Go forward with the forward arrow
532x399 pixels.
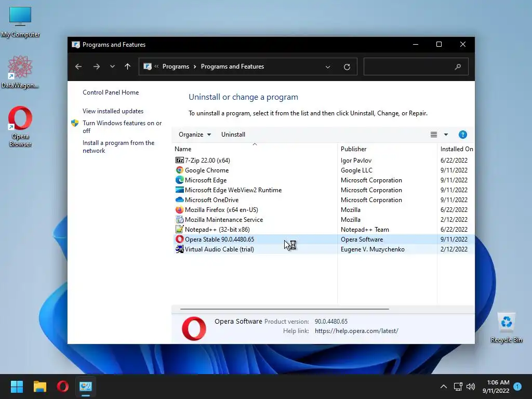96,66
